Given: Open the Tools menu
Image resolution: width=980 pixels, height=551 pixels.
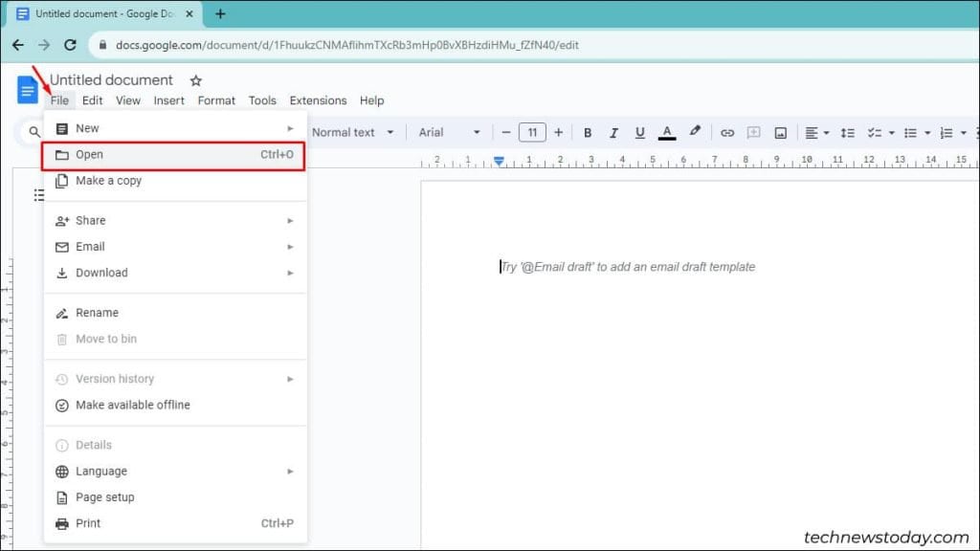Looking at the screenshot, I should tap(262, 100).
